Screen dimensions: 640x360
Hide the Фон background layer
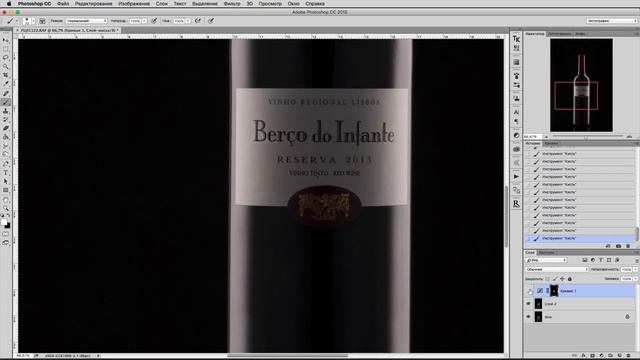pyautogui.click(x=529, y=317)
